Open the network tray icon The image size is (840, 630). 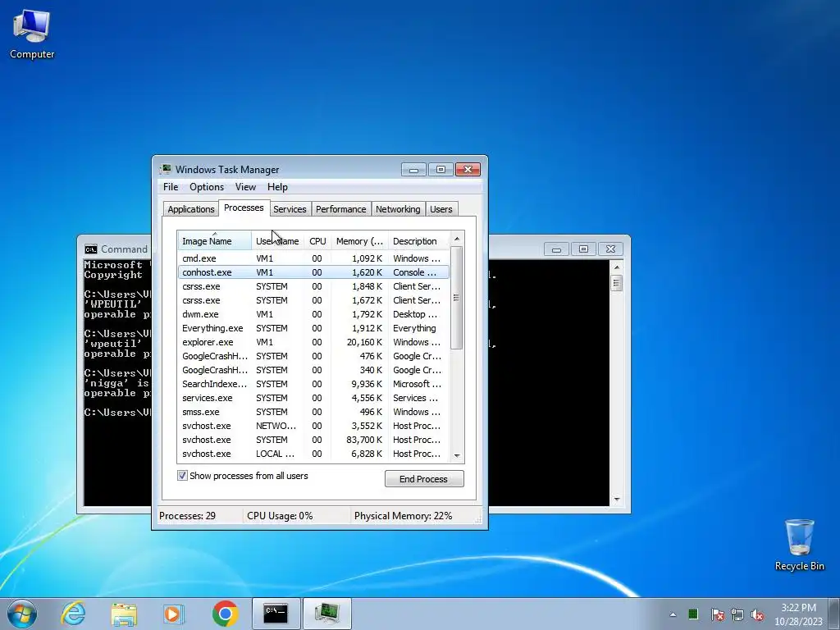click(x=737, y=614)
